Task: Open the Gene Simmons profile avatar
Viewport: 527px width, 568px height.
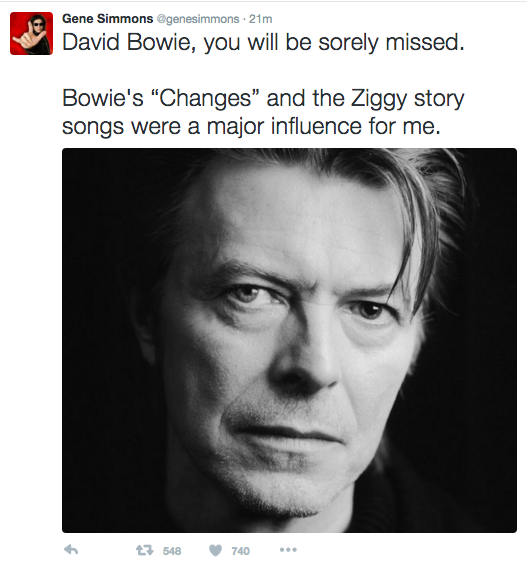Action: (x=32, y=33)
